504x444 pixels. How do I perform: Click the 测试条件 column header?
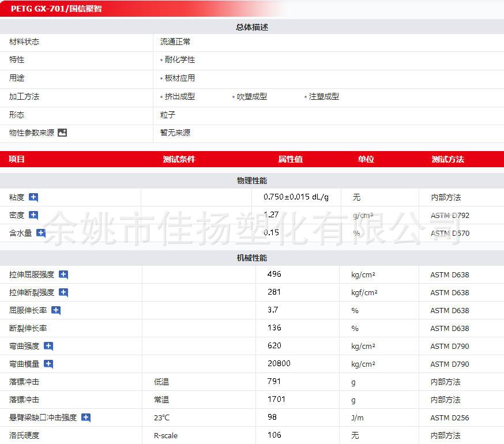tap(179, 159)
